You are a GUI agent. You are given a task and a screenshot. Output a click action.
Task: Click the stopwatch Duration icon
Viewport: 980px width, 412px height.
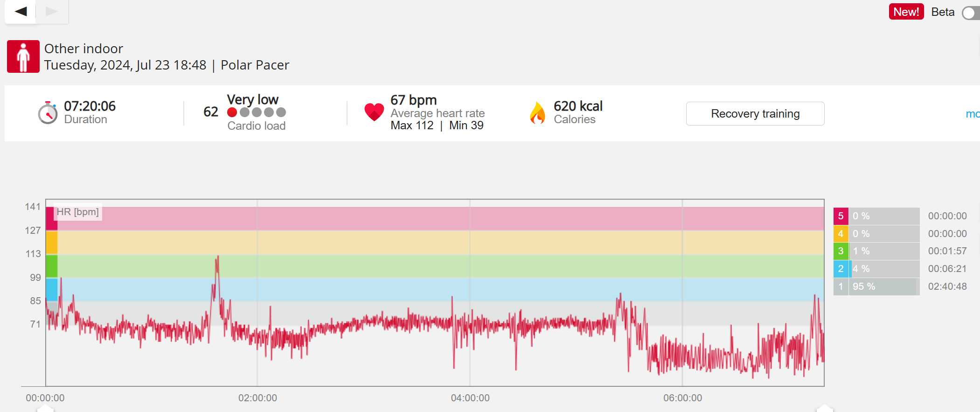48,113
